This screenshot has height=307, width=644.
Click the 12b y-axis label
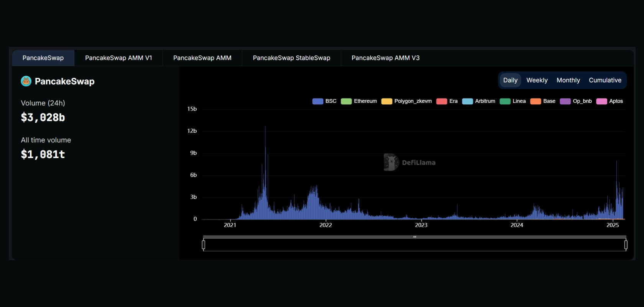[x=192, y=131]
